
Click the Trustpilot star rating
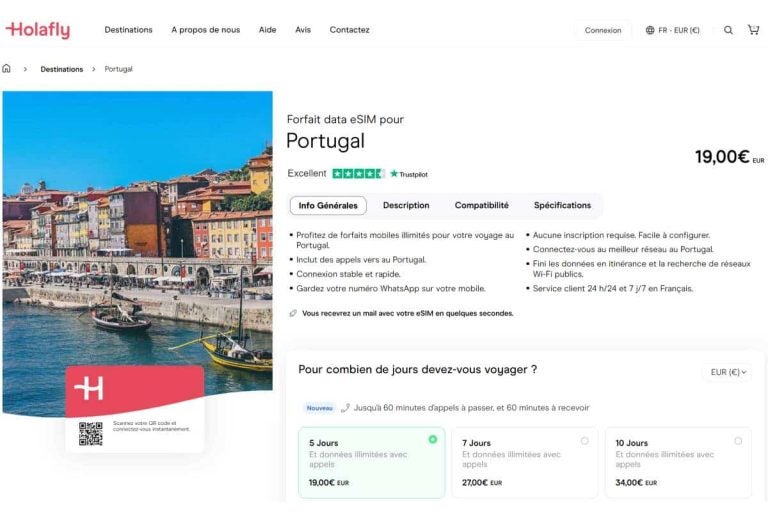click(x=359, y=173)
